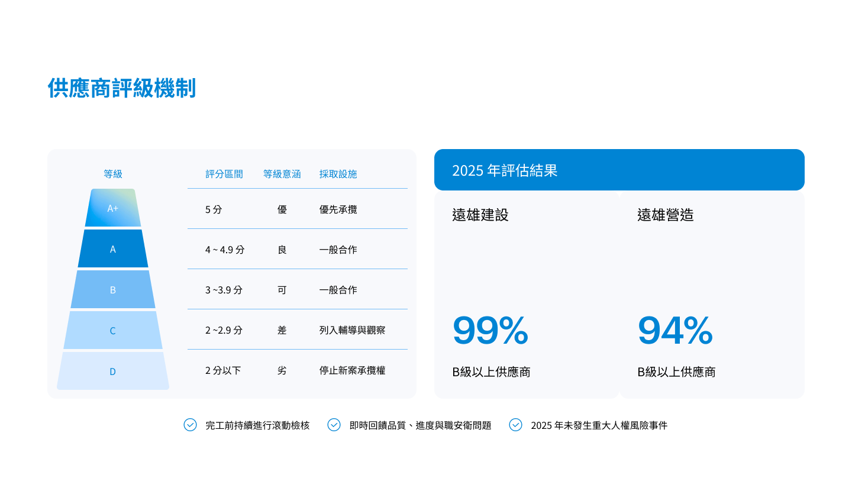
Task: Click the 等級意涵 column header
Action: coord(282,174)
